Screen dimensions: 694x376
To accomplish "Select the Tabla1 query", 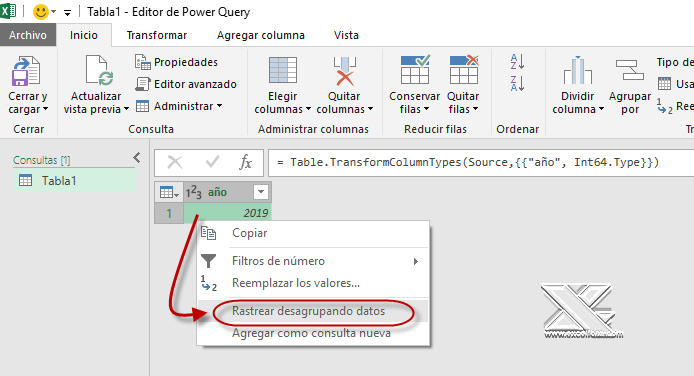I will click(x=74, y=181).
